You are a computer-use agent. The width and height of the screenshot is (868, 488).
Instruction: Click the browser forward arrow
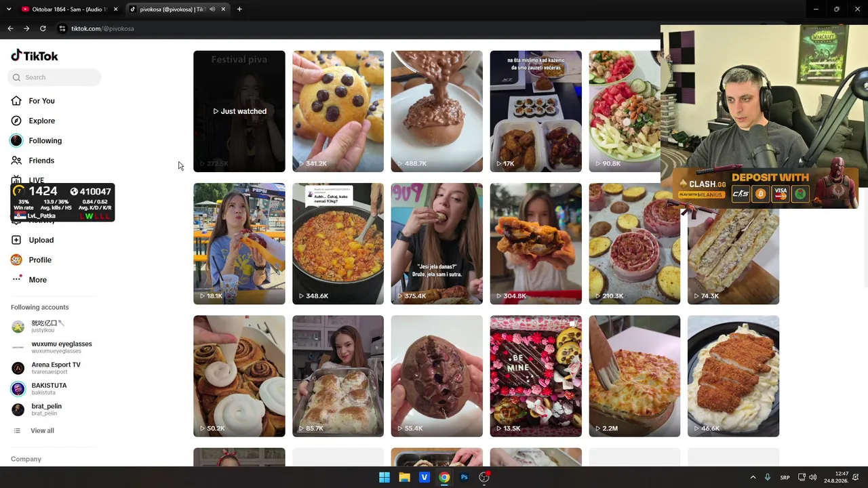click(26, 28)
